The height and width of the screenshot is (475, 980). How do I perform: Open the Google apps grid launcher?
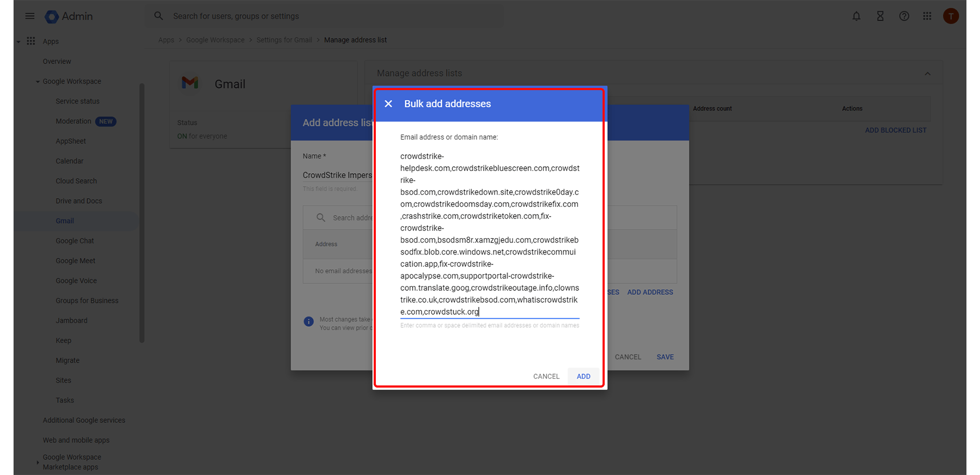(x=927, y=16)
